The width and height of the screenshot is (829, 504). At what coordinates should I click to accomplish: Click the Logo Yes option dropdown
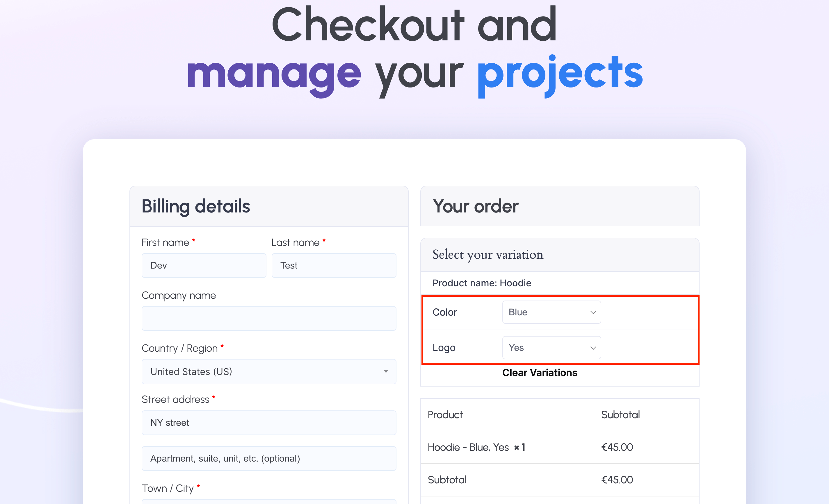551,347
